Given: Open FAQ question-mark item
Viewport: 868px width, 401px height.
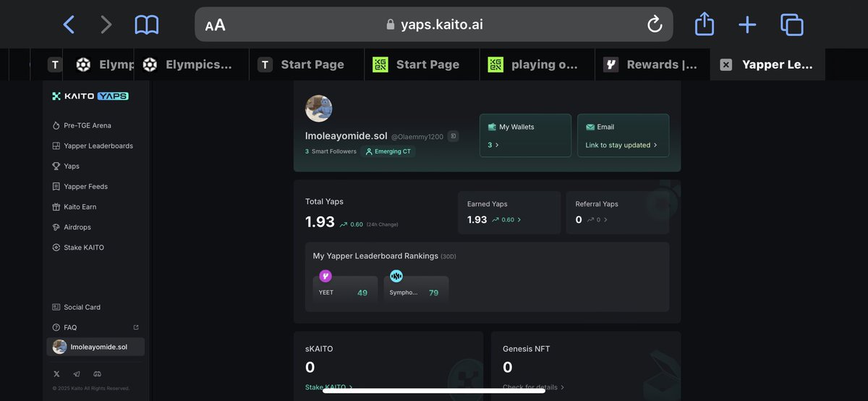Looking at the screenshot, I should (x=64, y=327).
